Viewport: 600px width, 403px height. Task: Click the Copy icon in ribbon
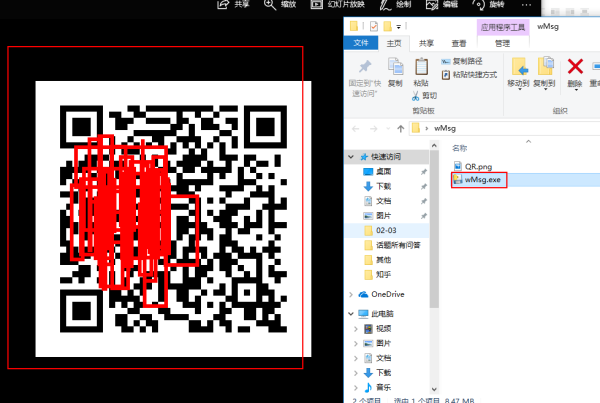[x=395, y=66]
